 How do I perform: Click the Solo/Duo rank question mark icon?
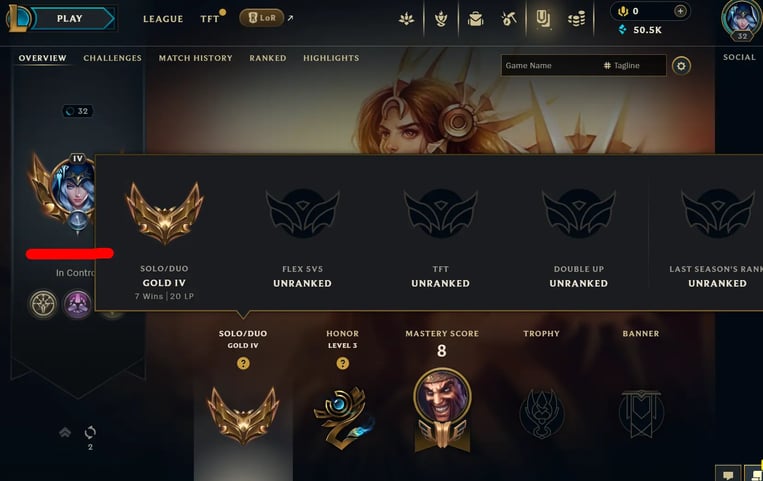243,363
